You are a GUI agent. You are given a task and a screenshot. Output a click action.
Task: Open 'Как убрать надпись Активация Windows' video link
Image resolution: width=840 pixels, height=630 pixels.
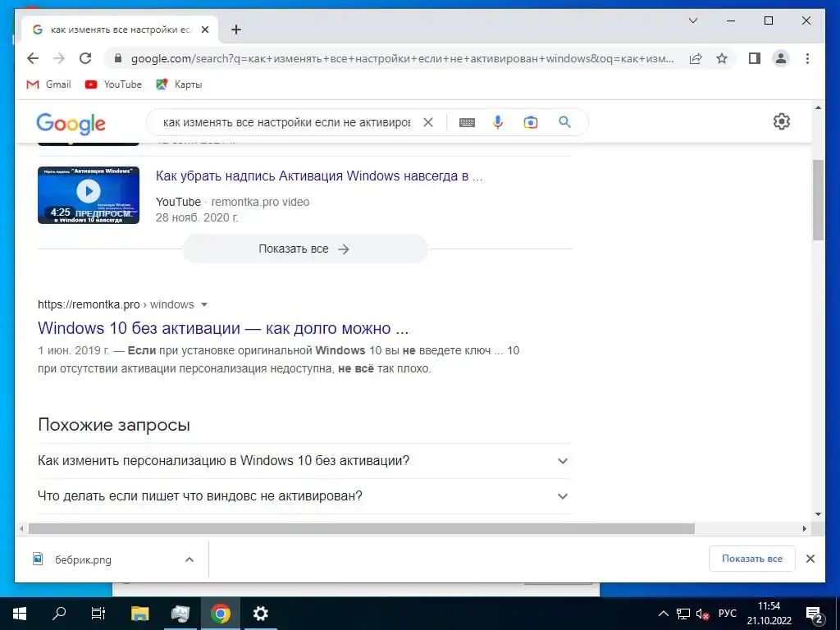coord(319,176)
